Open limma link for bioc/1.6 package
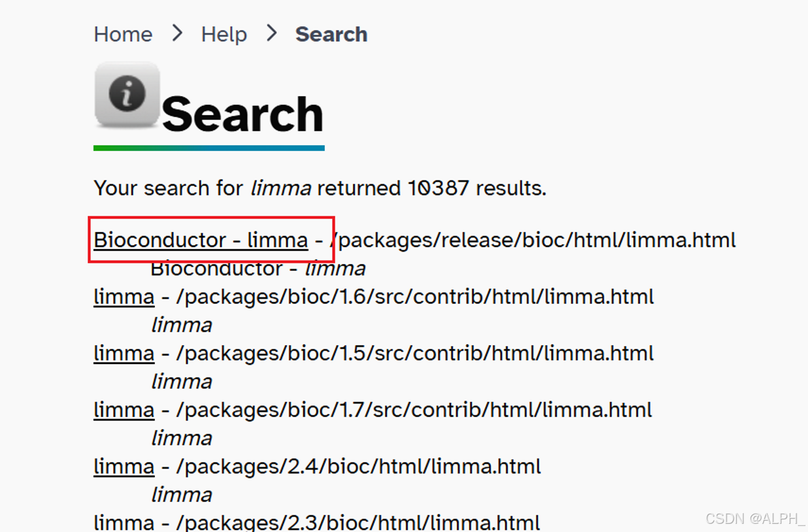Screen dimensions: 808x532 coord(124,296)
